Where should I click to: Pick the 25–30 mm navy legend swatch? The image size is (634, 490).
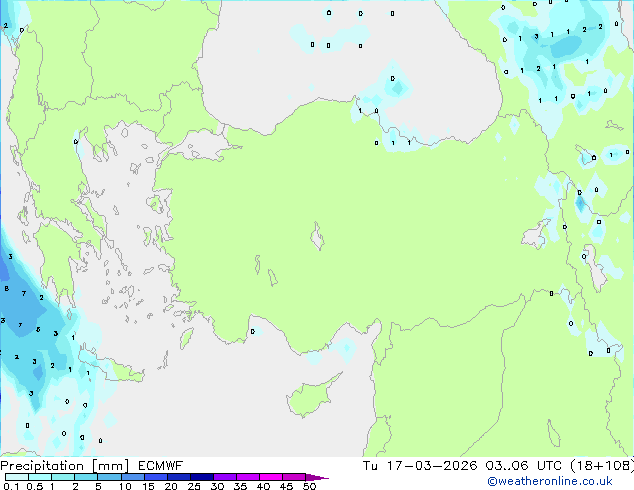pos(201,477)
